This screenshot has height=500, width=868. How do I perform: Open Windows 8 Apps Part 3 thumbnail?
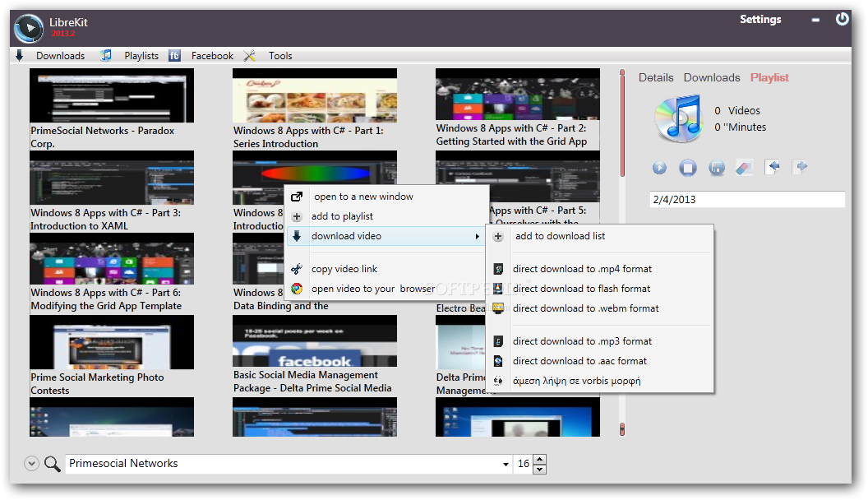pos(112,178)
